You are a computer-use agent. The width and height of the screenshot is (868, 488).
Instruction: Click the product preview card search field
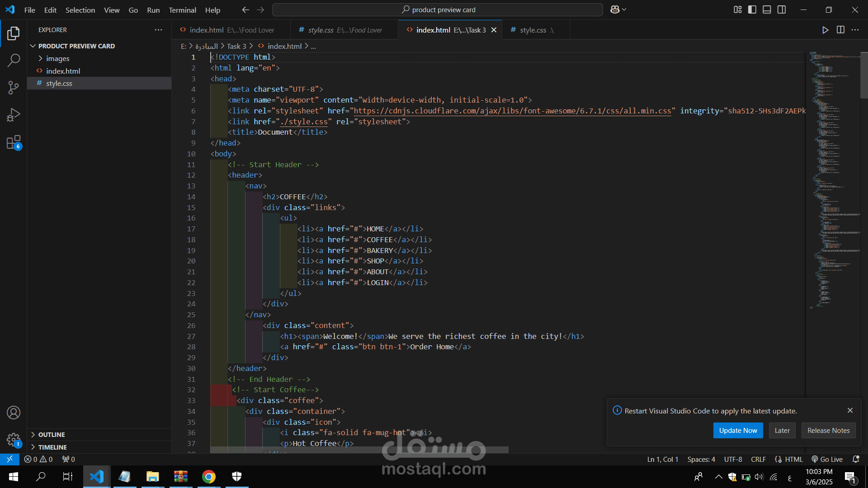[x=438, y=9]
